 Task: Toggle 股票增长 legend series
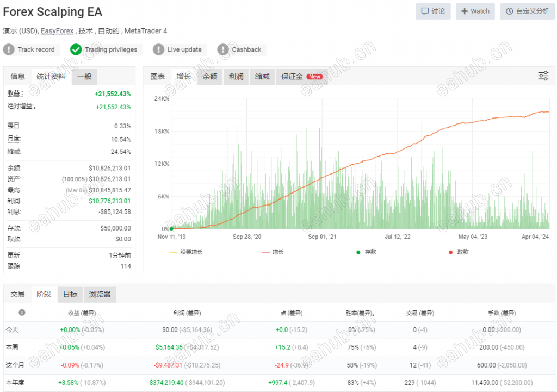coord(186,252)
